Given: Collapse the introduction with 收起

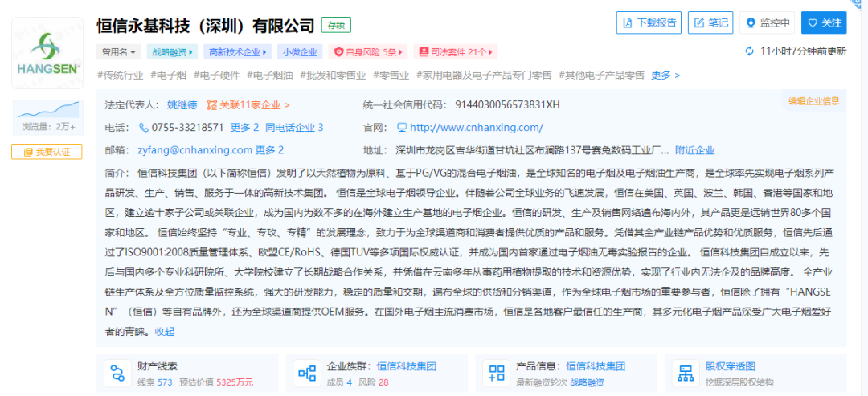Looking at the screenshot, I should 165,331.
